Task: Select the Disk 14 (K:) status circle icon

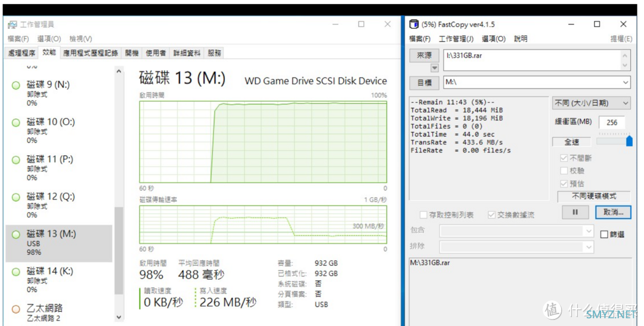Action: click(x=16, y=272)
